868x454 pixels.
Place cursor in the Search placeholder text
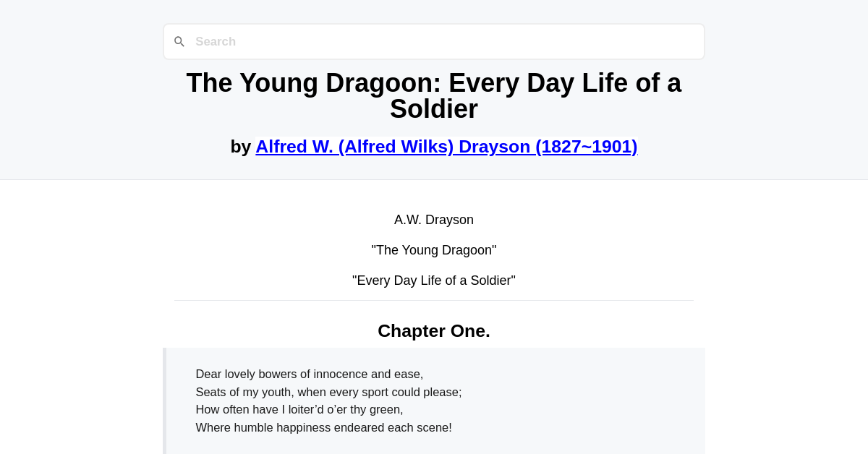(215, 41)
